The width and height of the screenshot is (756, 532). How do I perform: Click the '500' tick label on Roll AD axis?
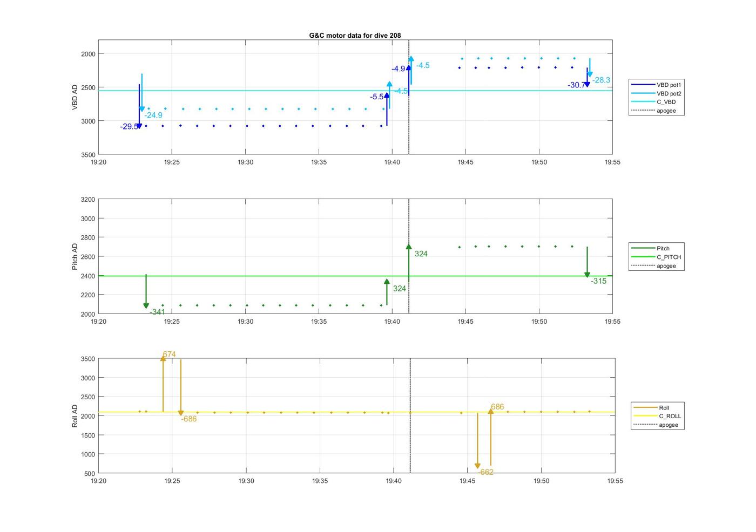tap(90, 474)
